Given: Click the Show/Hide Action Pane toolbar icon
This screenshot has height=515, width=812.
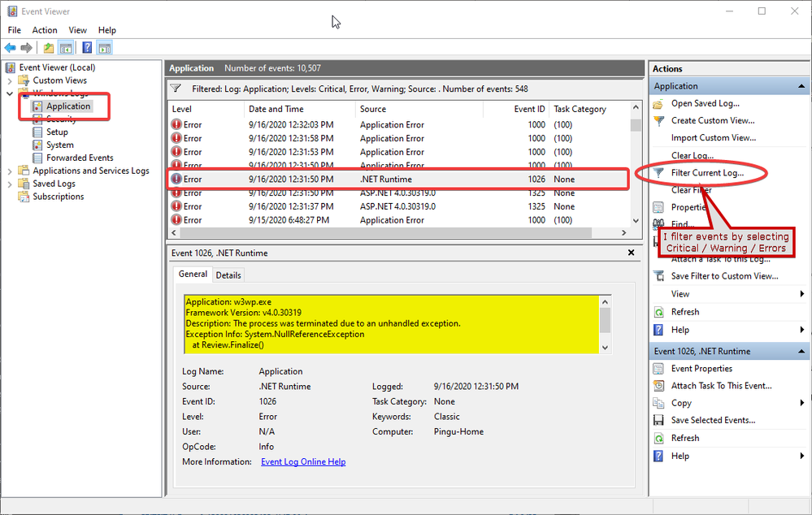Looking at the screenshot, I should coord(104,48).
